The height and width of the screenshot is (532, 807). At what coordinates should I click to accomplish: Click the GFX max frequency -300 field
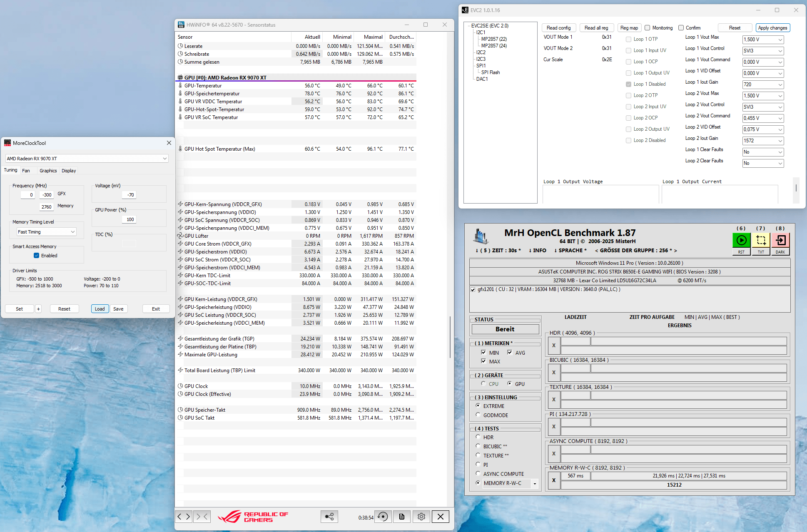point(46,195)
